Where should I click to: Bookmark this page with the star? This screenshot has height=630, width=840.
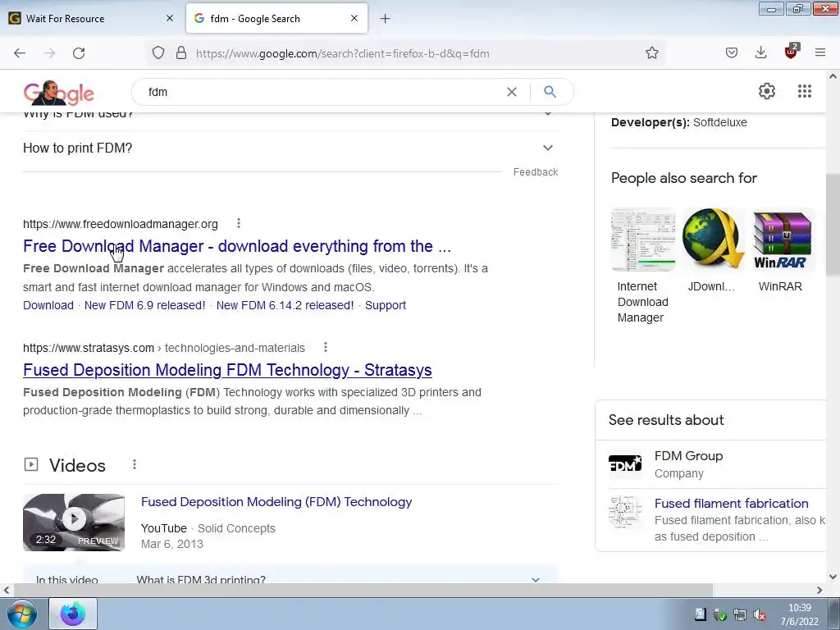[651, 53]
